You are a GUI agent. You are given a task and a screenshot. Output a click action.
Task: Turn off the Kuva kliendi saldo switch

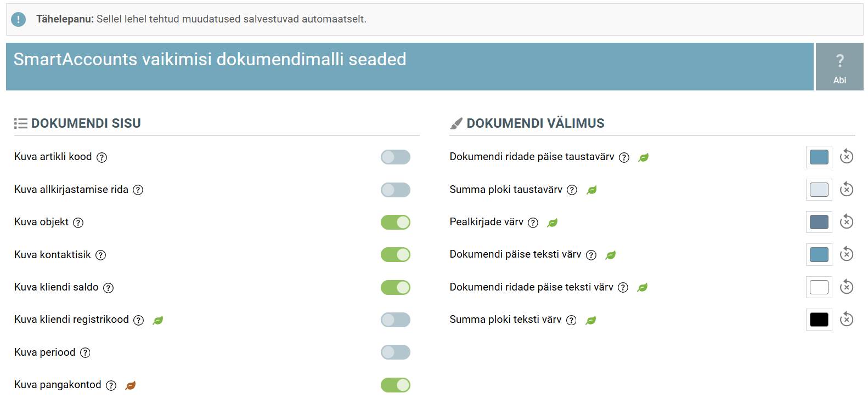tap(396, 287)
